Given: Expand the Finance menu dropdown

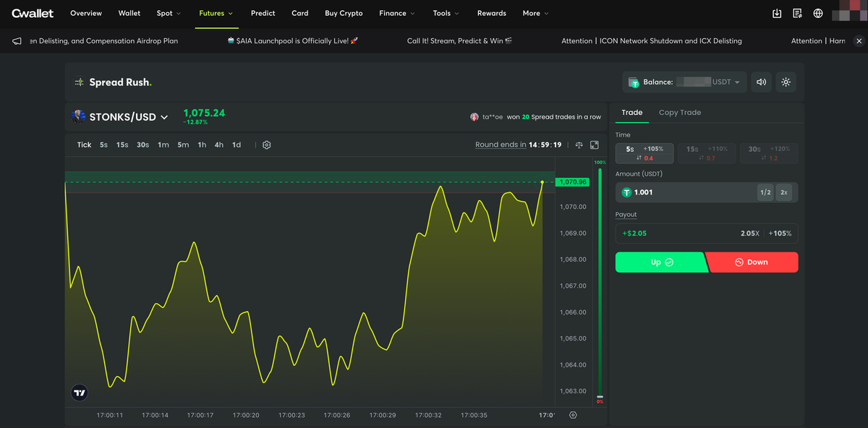Looking at the screenshot, I should [x=397, y=13].
